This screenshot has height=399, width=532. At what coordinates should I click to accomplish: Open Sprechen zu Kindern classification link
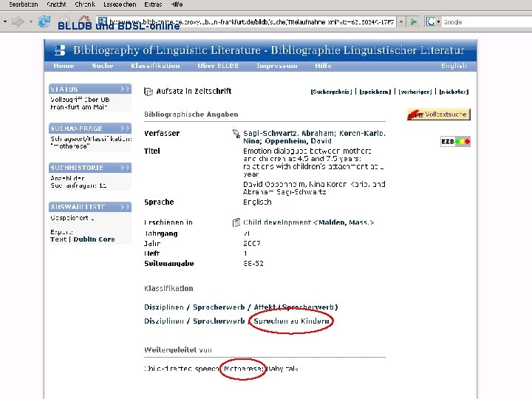click(291, 321)
